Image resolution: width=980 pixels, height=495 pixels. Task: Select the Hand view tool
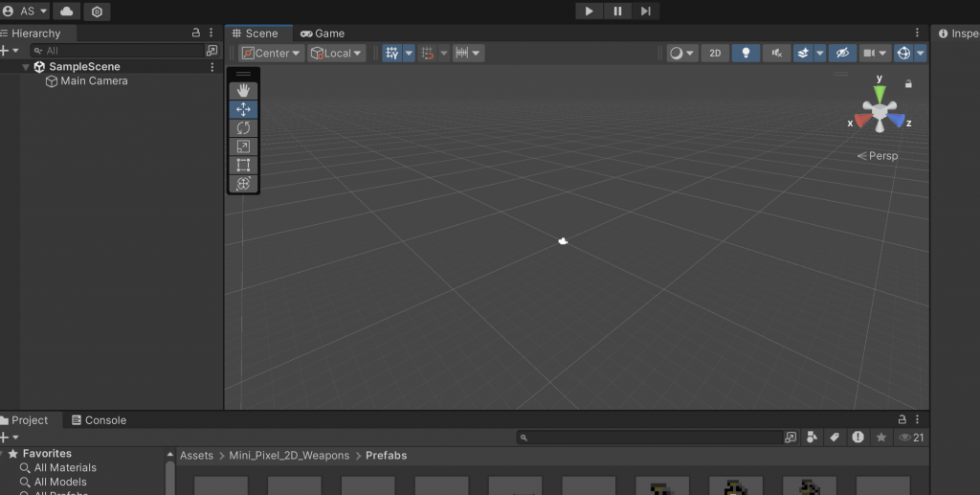pos(243,91)
